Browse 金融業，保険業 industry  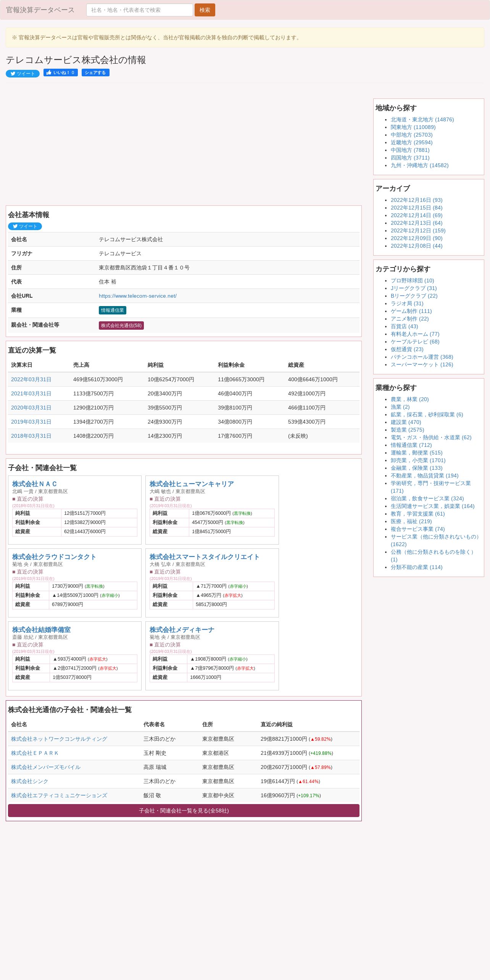click(x=416, y=468)
